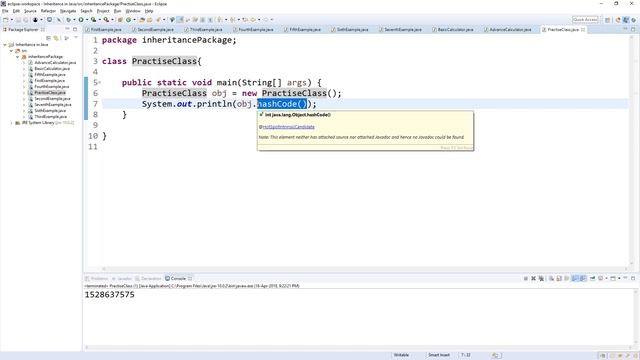640x360 pixels.
Task: Switch to the Javadoc view tab
Action: tap(122, 278)
